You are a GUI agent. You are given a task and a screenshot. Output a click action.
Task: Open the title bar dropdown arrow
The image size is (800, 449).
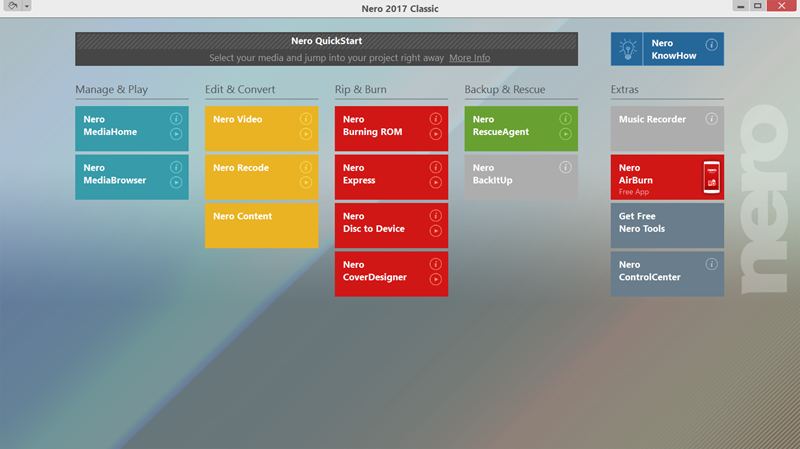[27, 6]
